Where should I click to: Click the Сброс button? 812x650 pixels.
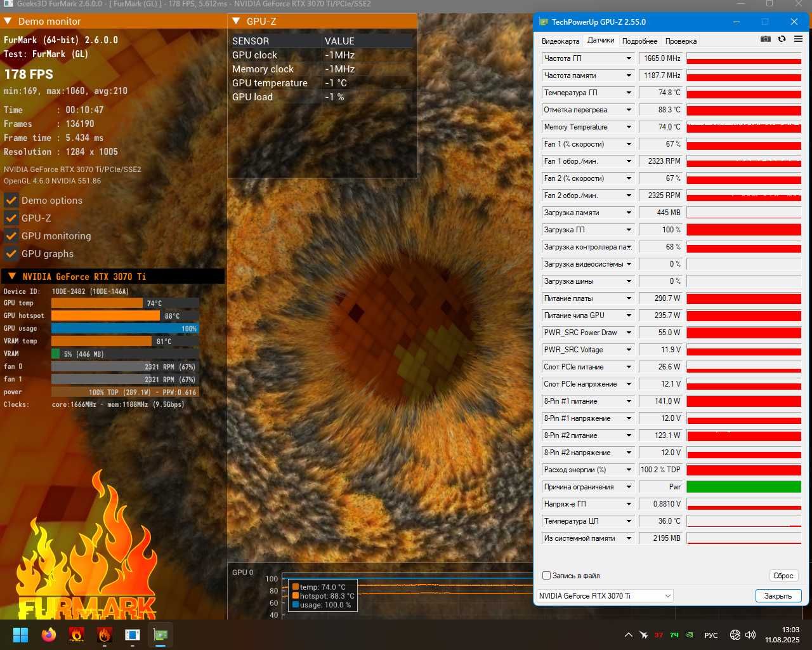click(x=783, y=576)
